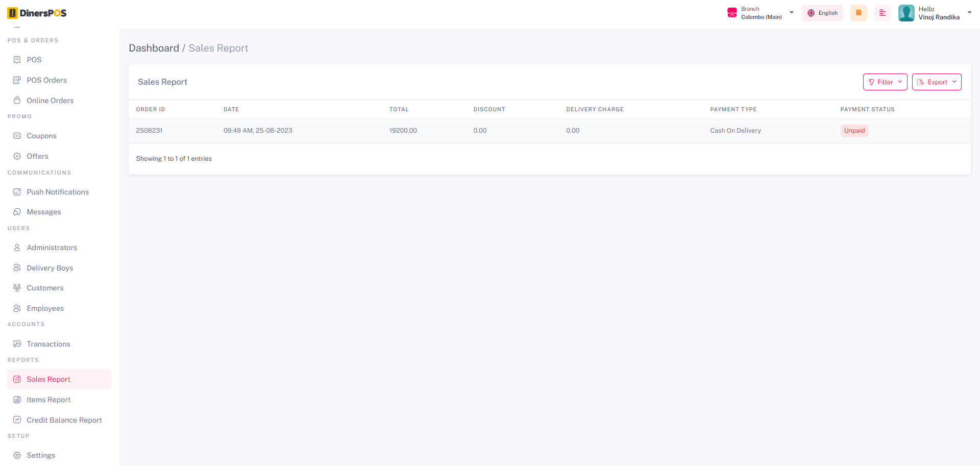Click the branch store icon
The height and width of the screenshot is (466, 980).
[732, 13]
